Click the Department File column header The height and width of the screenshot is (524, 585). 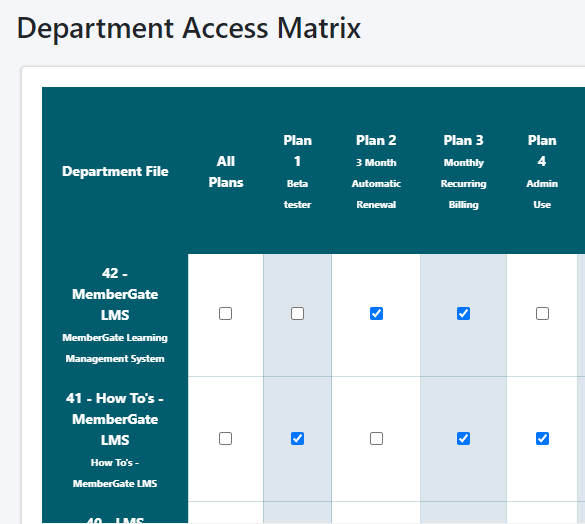tap(115, 171)
